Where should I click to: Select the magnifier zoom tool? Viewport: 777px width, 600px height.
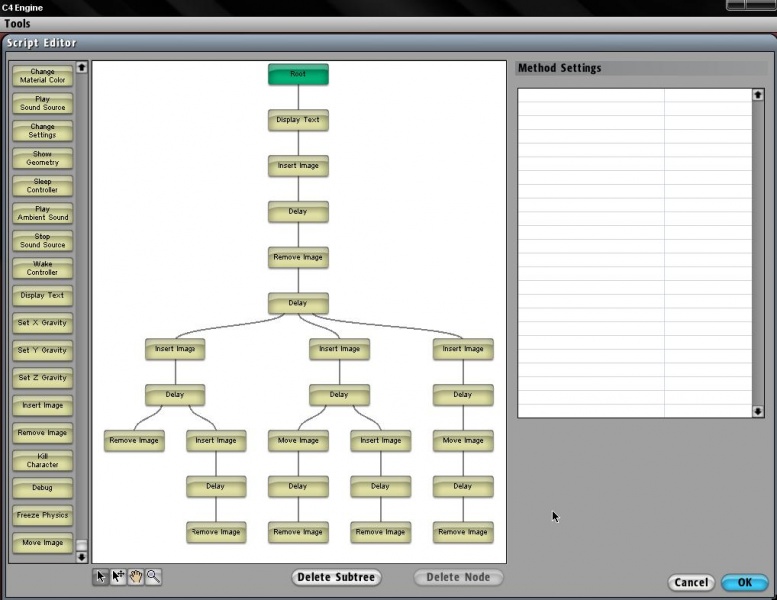[x=153, y=577]
